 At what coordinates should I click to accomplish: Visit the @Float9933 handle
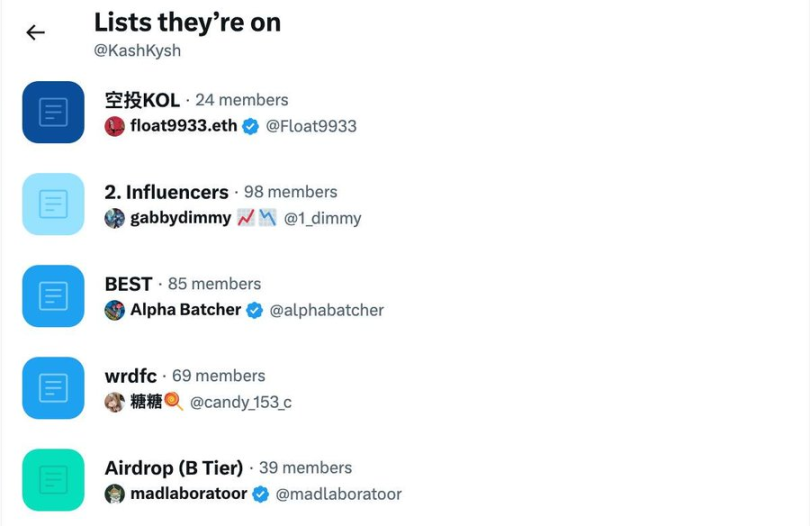311,126
